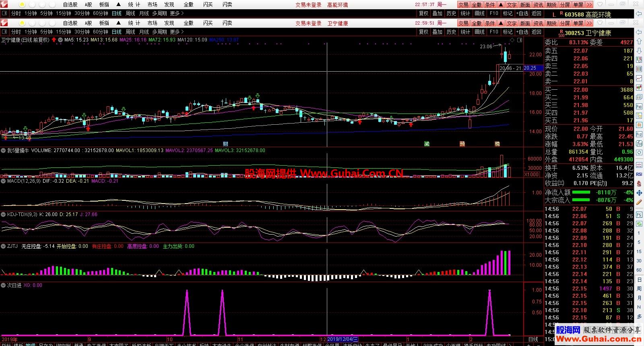Toggle the panel icon next to the diamond icon

click(x=520, y=40)
